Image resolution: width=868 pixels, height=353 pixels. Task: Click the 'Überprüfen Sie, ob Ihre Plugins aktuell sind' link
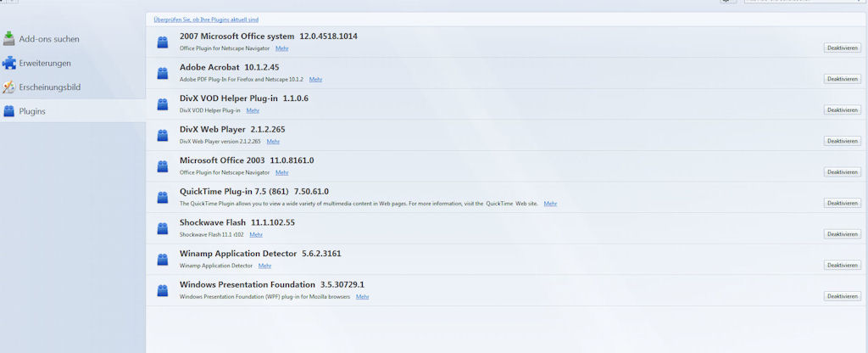point(206,20)
